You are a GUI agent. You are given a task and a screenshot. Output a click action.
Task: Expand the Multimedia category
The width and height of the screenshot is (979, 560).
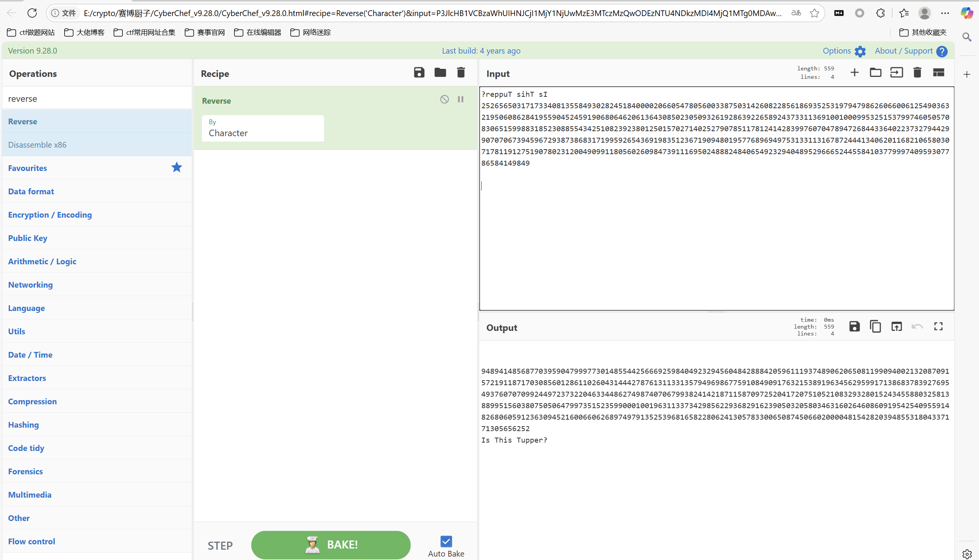[x=97, y=495]
